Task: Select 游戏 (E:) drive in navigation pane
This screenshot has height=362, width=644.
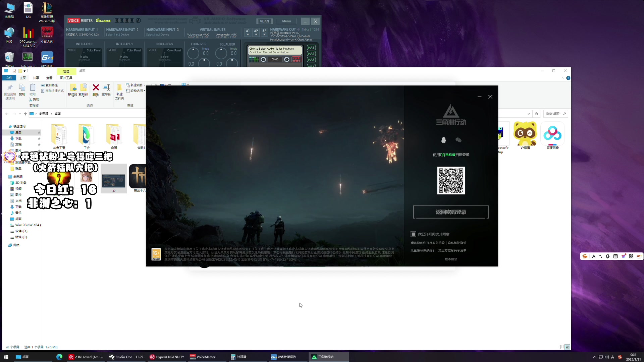Action: coord(21,237)
